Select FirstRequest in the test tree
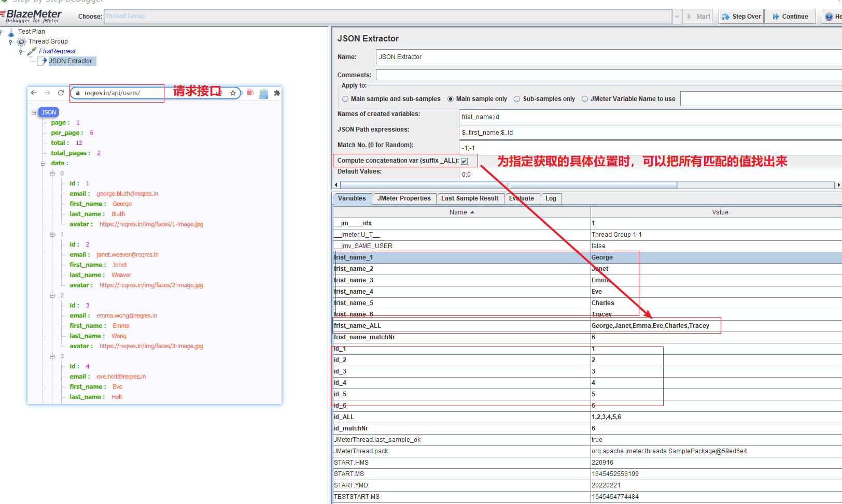The height and width of the screenshot is (504, 842). 57,51
